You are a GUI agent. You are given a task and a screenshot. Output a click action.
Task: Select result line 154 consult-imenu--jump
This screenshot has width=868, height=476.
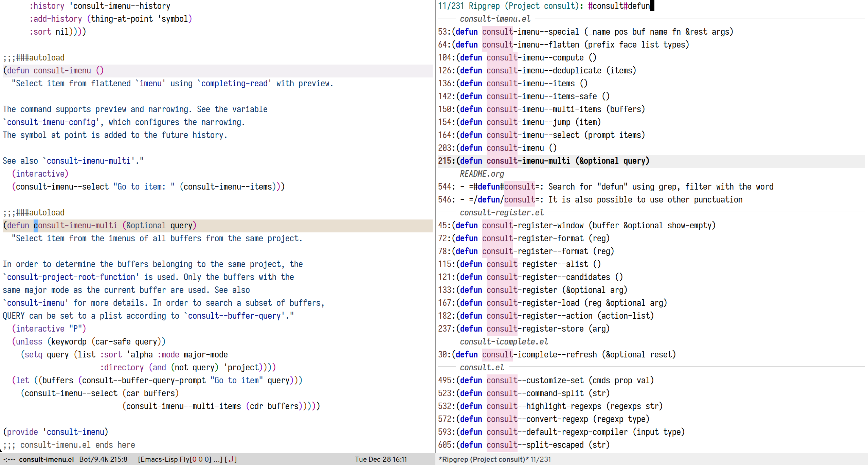[519, 122]
